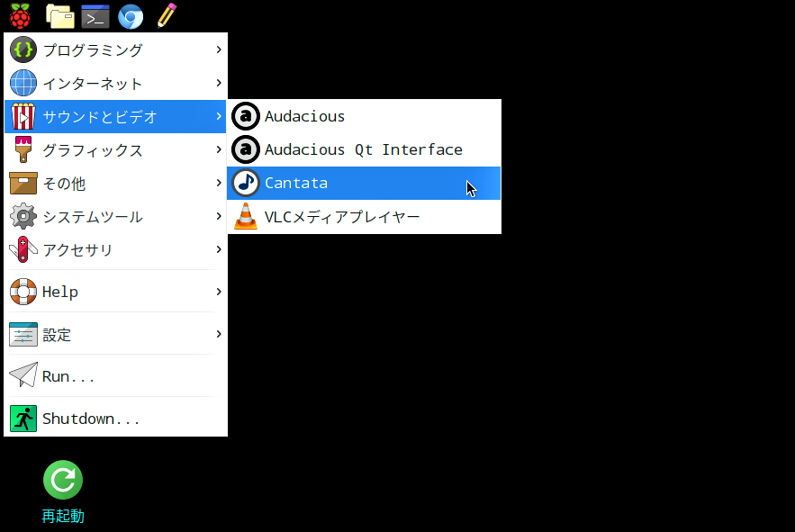Click the VLC traffic cone icon
Viewport: 795px width, 532px height.
pyautogui.click(x=246, y=216)
